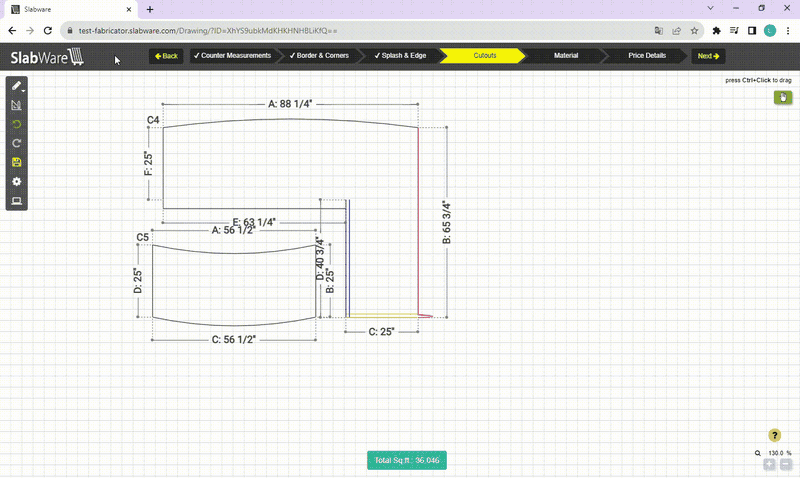This screenshot has height=478, width=800.
Task: Click the laptop icon in left toolbar
Action: [16, 201]
